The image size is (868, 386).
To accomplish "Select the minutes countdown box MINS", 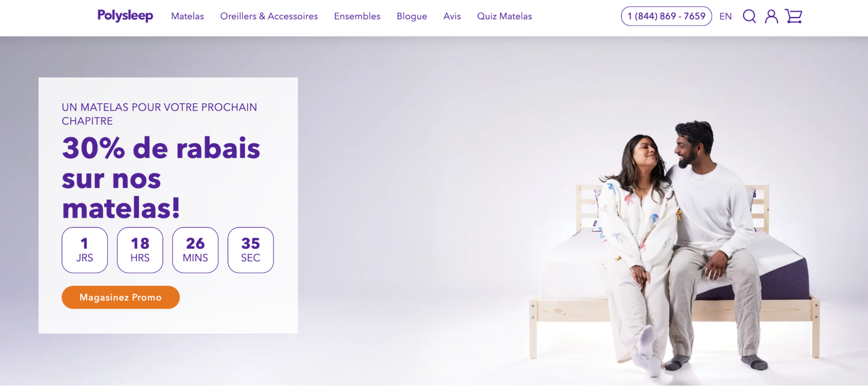I will (x=195, y=250).
